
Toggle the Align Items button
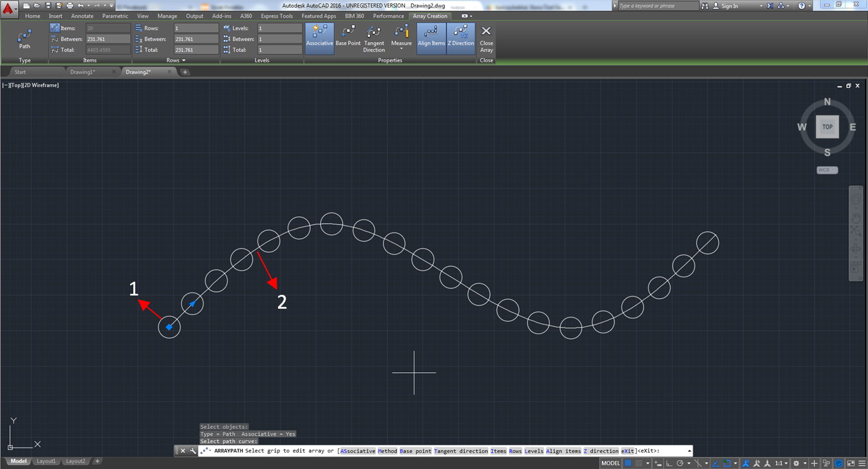pos(431,38)
